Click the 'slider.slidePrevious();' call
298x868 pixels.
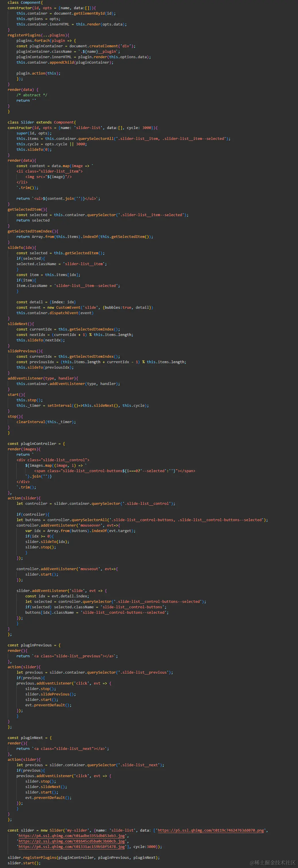(x=50, y=694)
